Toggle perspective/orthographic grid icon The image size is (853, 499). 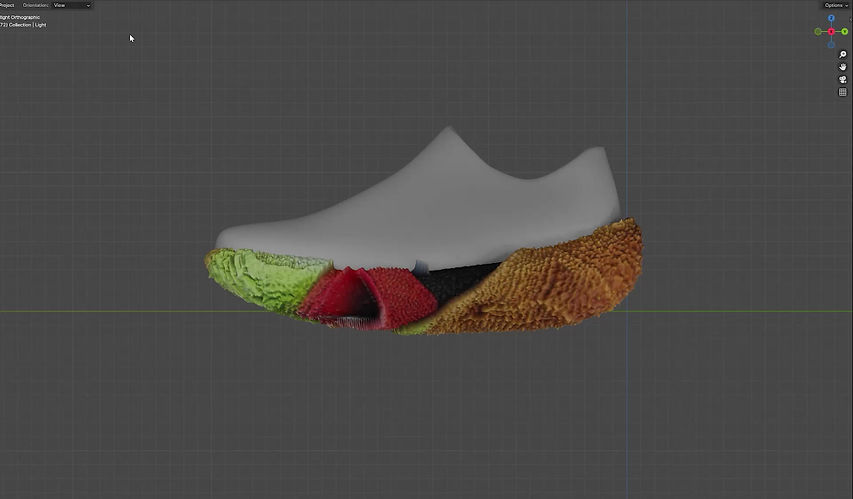click(x=843, y=92)
